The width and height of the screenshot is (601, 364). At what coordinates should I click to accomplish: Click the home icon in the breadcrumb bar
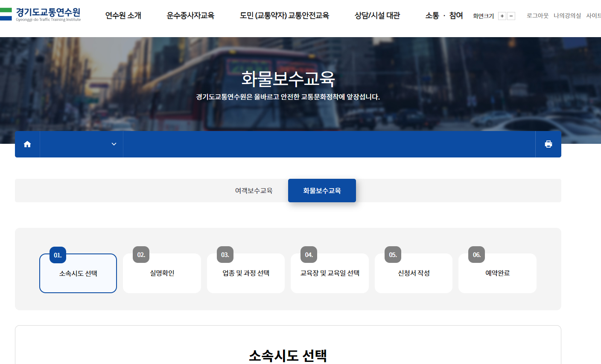click(27, 144)
